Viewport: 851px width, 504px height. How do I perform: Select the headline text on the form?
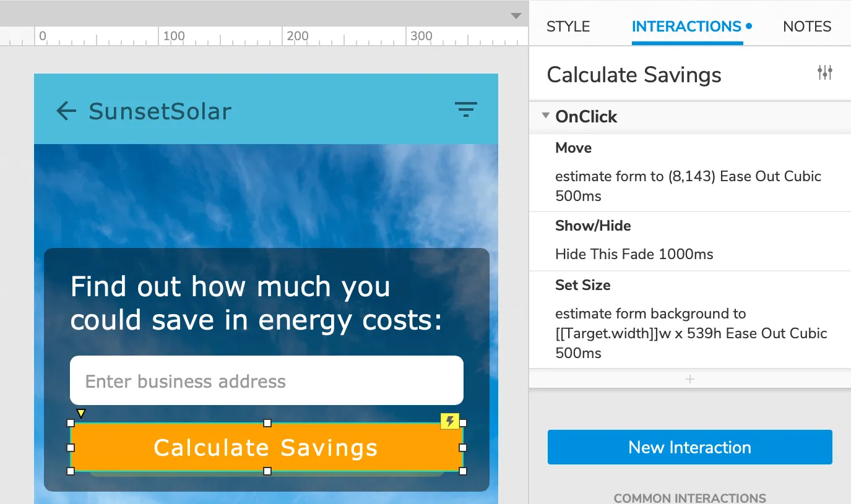256,303
